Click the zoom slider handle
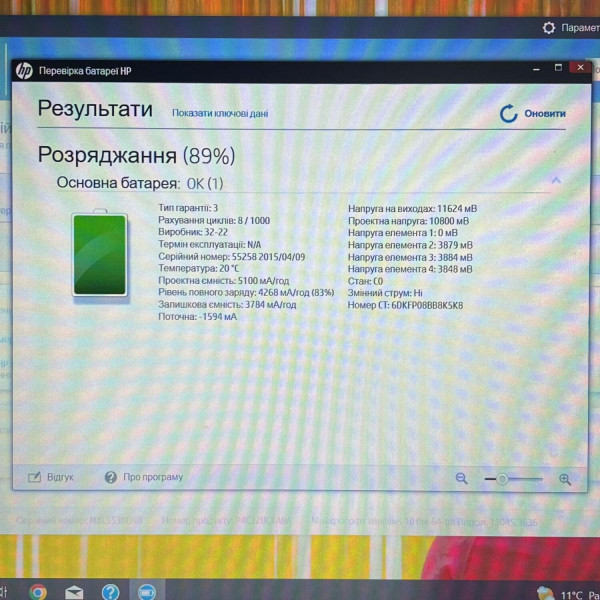 pyautogui.click(x=502, y=479)
